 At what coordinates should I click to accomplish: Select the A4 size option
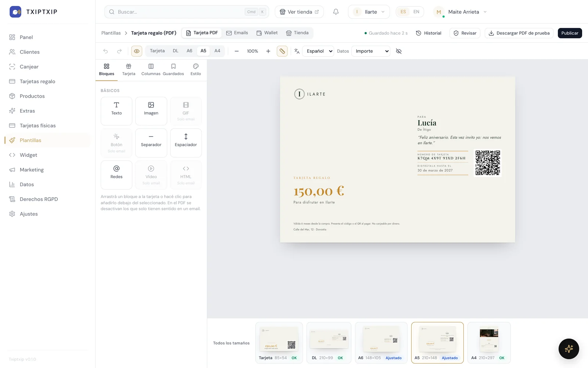tap(217, 51)
